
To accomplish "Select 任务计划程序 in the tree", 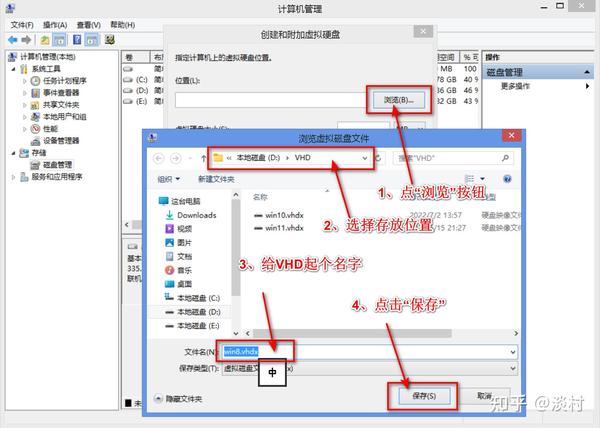I will (64, 81).
